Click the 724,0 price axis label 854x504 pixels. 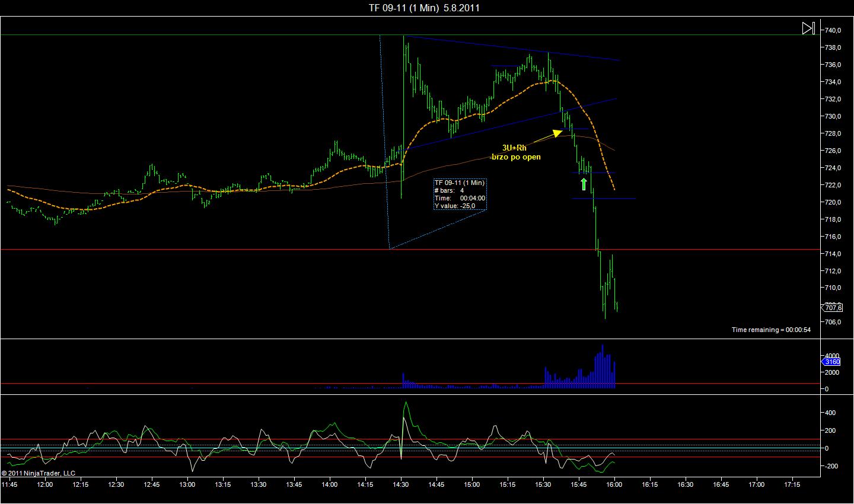pyautogui.click(x=833, y=168)
